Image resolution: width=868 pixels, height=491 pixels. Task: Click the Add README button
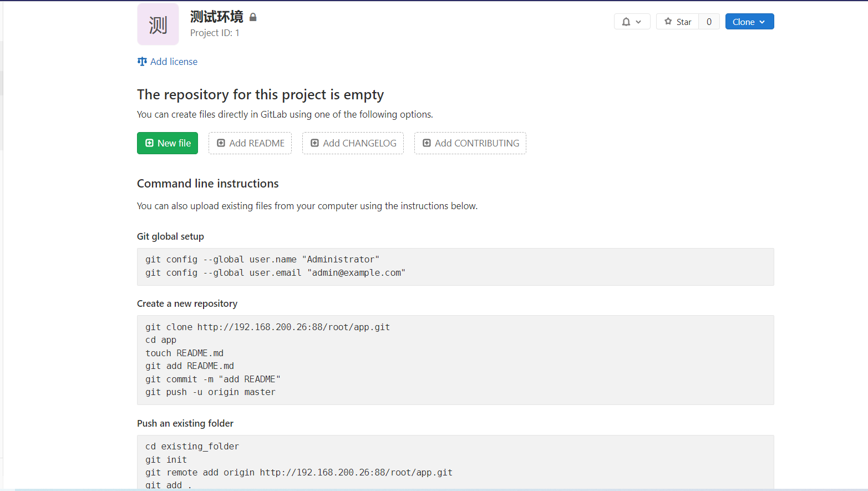tap(250, 143)
